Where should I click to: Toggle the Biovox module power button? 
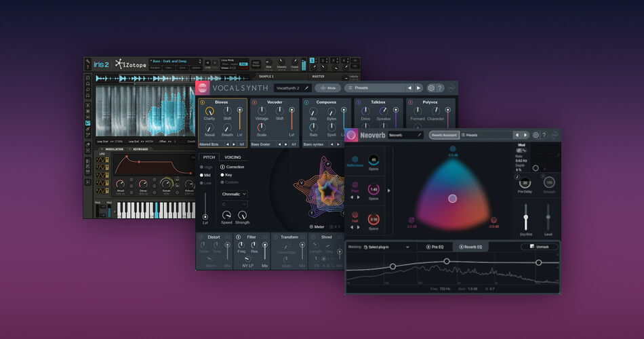coord(203,102)
